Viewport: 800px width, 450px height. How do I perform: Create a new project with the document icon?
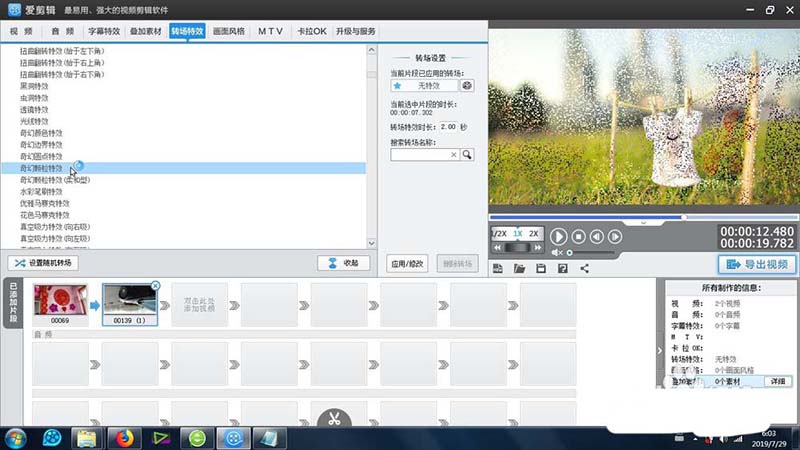(497, 268)
